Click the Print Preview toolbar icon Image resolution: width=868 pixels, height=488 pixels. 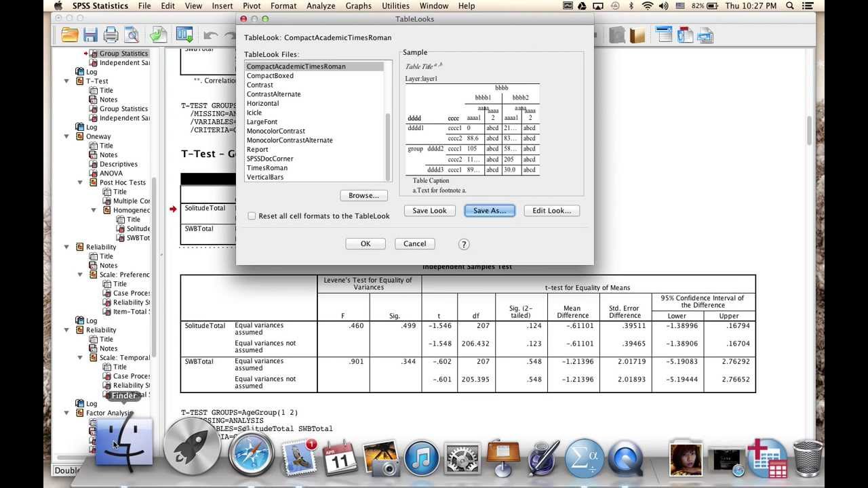click(132, 35)
